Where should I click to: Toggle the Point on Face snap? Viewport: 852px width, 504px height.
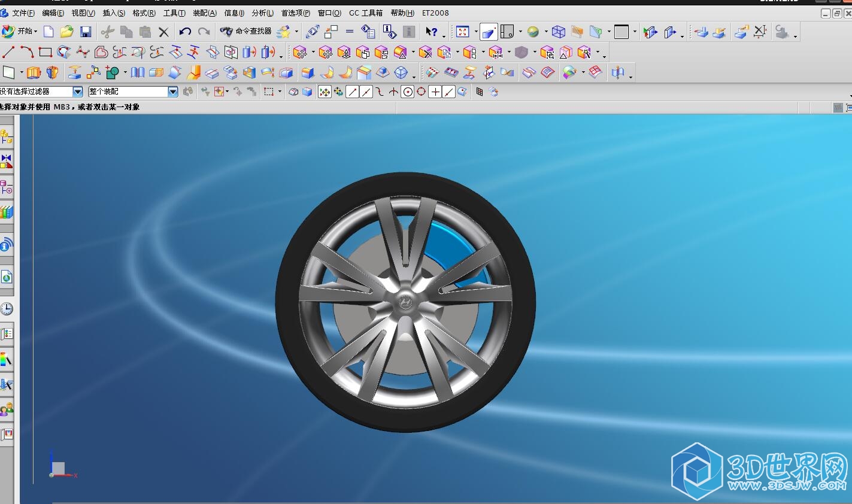tap(462, 92)
